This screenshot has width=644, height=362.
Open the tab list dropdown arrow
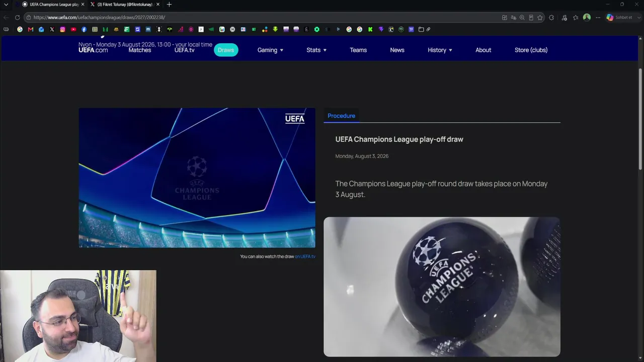(x=6, y=5)
